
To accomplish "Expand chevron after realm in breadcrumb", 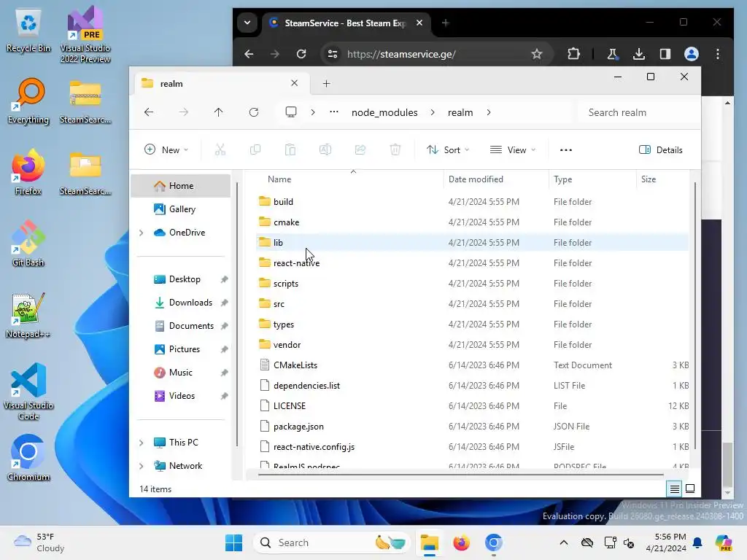I will click(x=489, y=112).
